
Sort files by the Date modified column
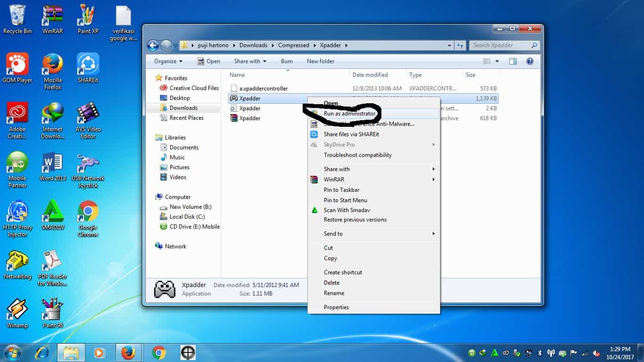379,75
